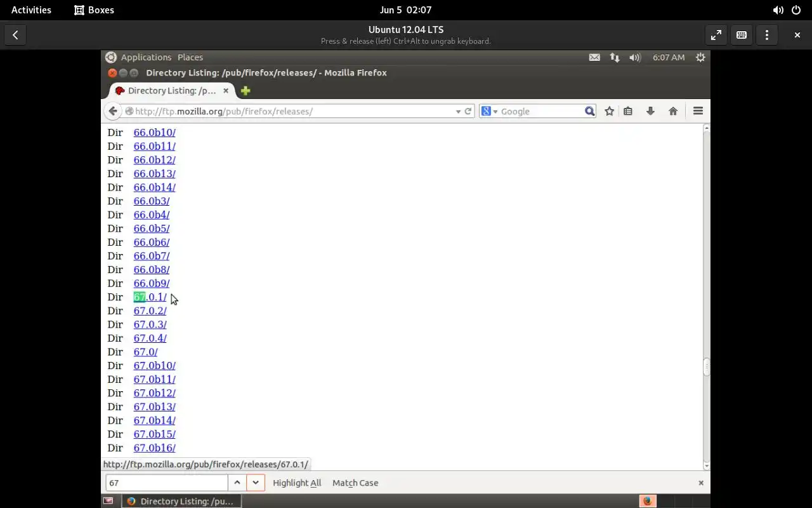The width and height of the screenshot is (812, 508).
Task: Toggle Boxes fullscreen mode
Action: (x=716, y=35)
